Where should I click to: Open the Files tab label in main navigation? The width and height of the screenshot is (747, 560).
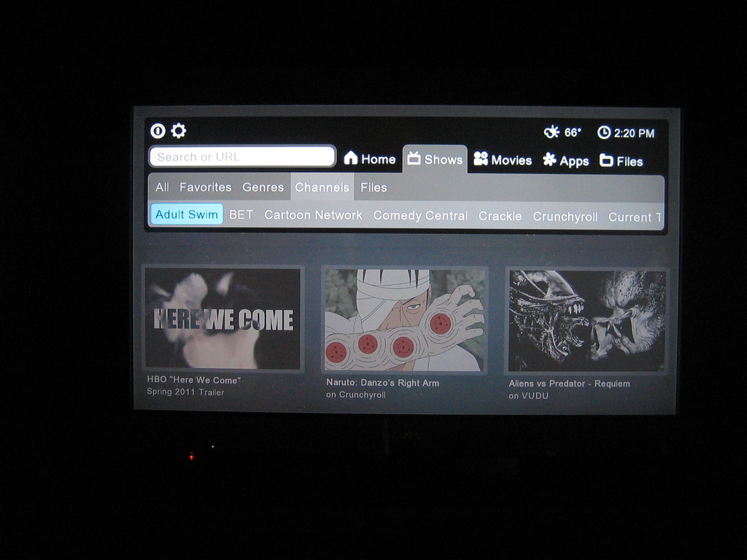(630, 162)
